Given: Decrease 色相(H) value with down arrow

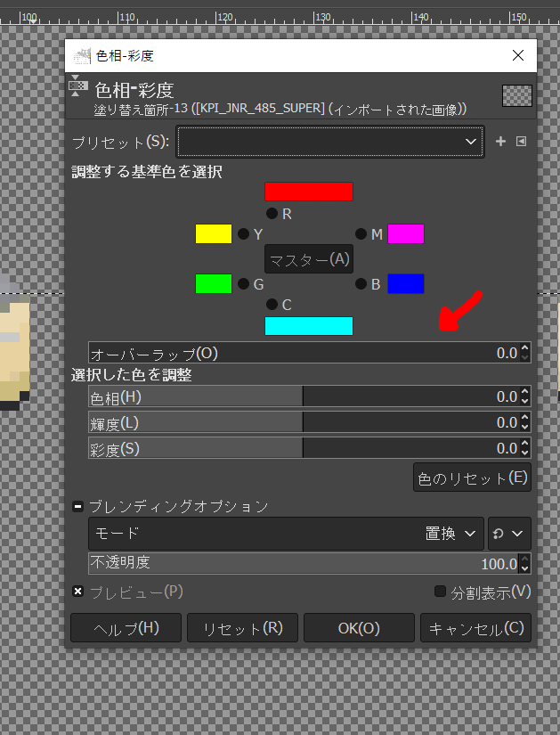Looking at the screenshot, I should click(525, 402).
